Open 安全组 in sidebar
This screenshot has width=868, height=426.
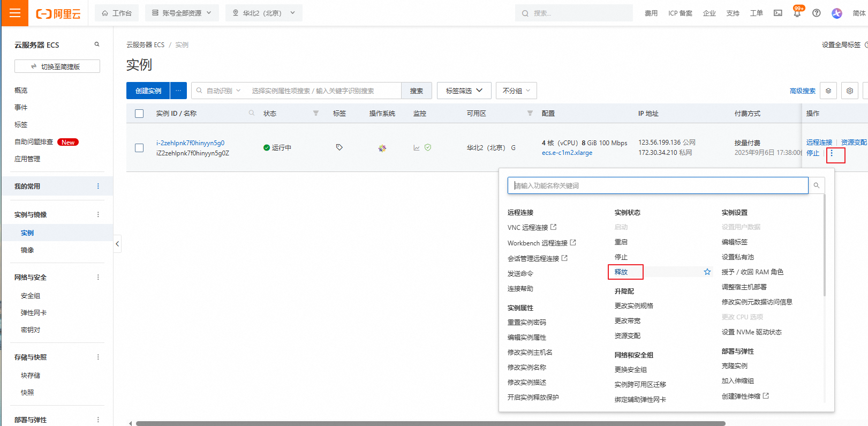(x=31, y=296)
